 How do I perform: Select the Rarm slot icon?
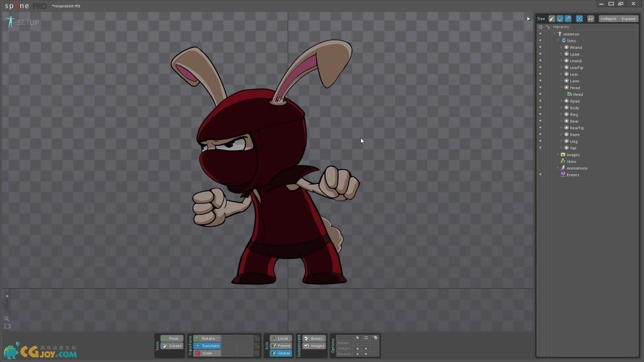coord(567,135)
